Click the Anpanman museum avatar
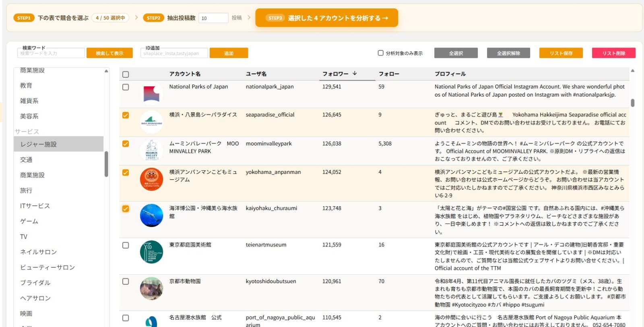This screenshot has height=327, width=644. click(151, 179)
